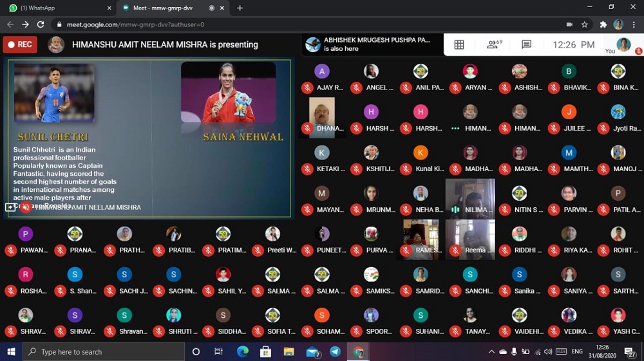Viewport: 644px width, 361px height.
Task: Open the Chrome extensions puzzle icon
Action: tap(603, 24)
